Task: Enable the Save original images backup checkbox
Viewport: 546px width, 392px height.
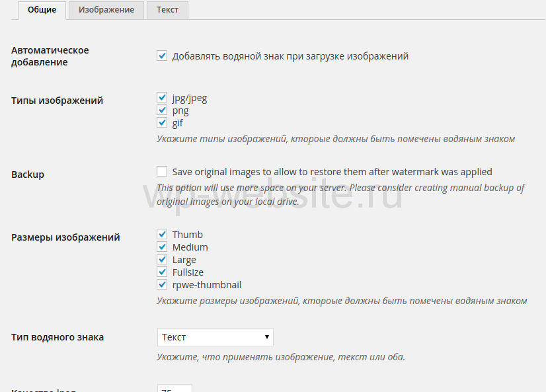Action: click(x=162, y=171)
